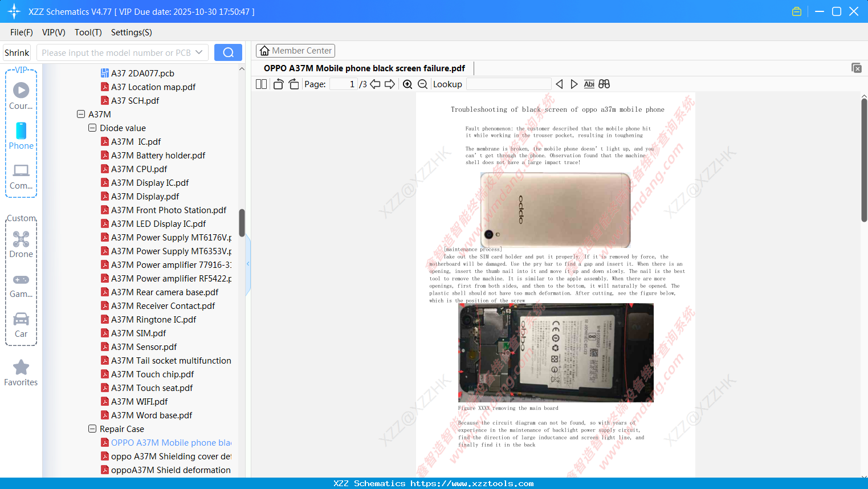The image size is (868, 489).
Task: Open the VIP(V) menu
Action: click(54, 32)
